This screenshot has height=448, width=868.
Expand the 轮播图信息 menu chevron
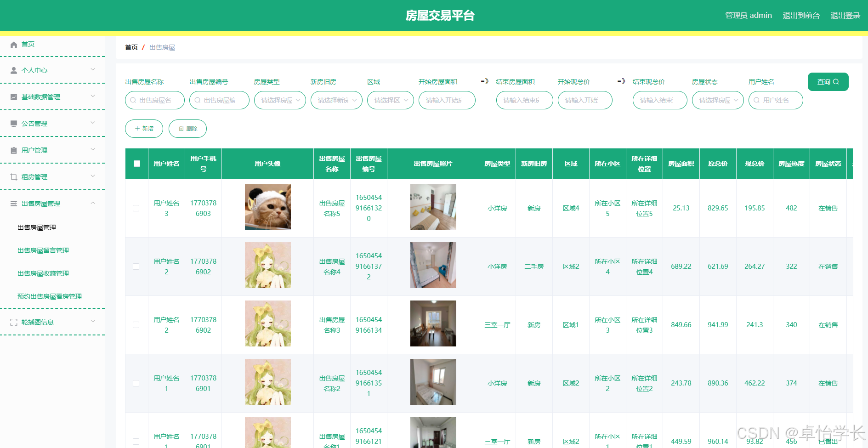click(x=93, y=322)
